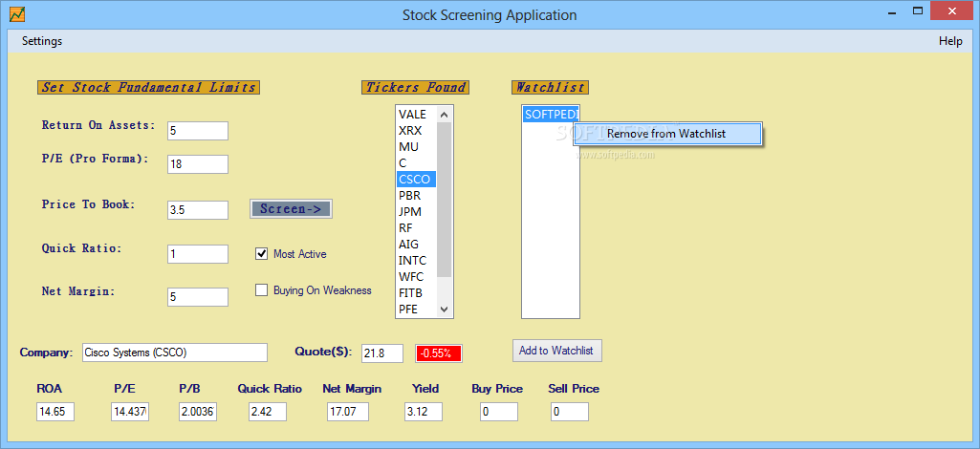Focus the P/E (Pro Forma) input
Screen dimensions: 980x449
198,164
